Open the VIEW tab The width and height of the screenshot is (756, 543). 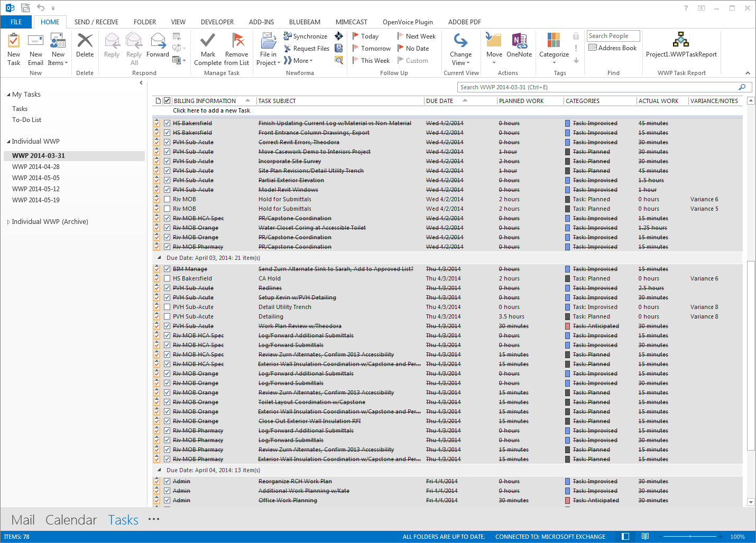click(x=178, y=22)
